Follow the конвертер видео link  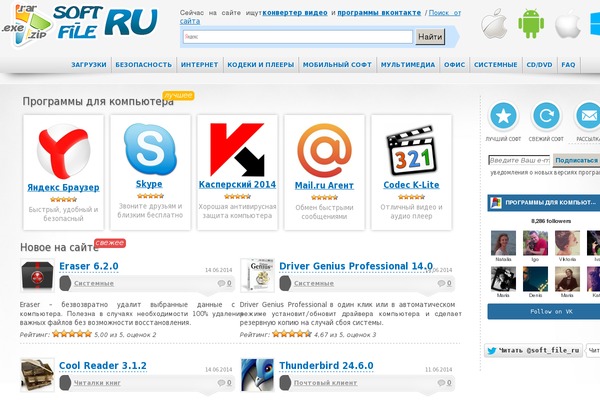tap(295, 13)
